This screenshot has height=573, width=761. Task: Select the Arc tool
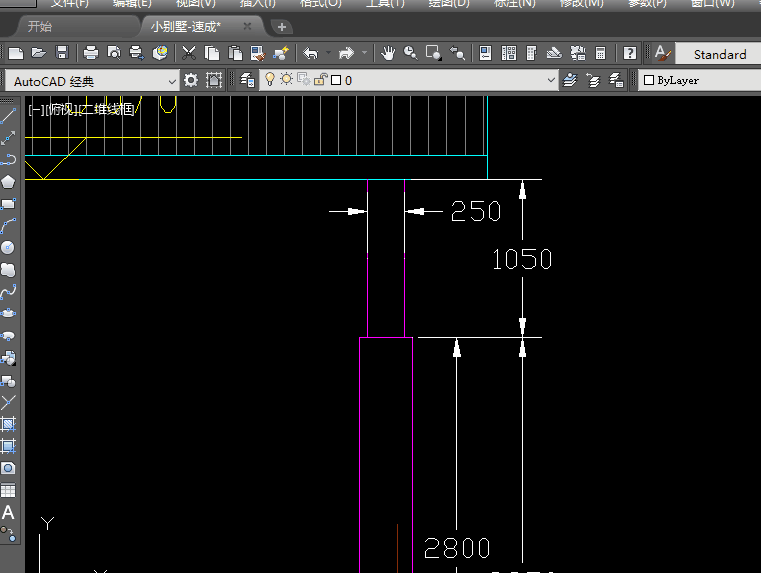8,226
